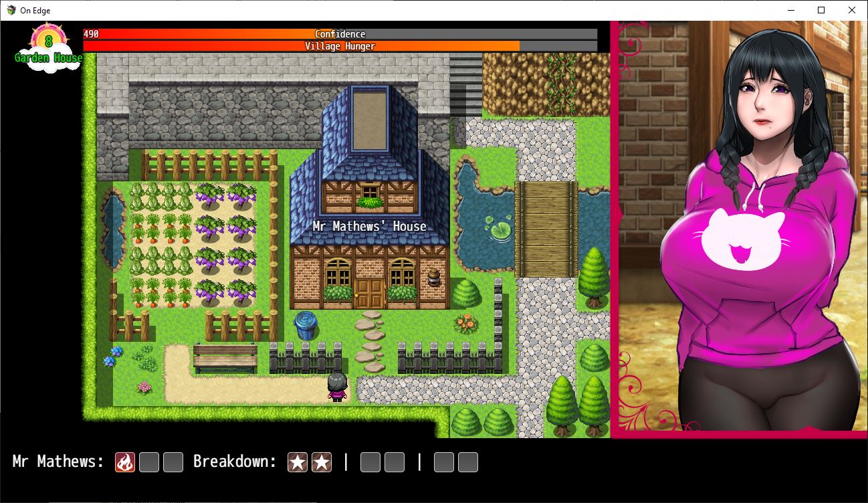Click the Confidence progress bar

click(x=340, y=34)
